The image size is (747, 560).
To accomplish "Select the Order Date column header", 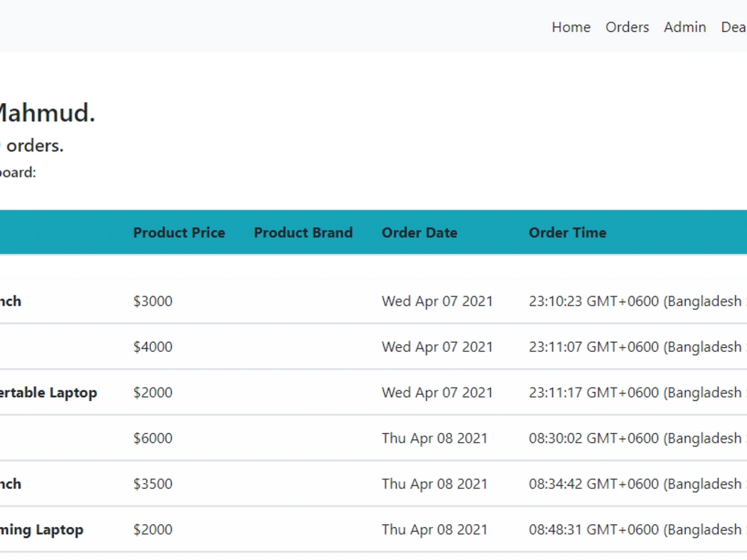I will click(x=419, y=232).
